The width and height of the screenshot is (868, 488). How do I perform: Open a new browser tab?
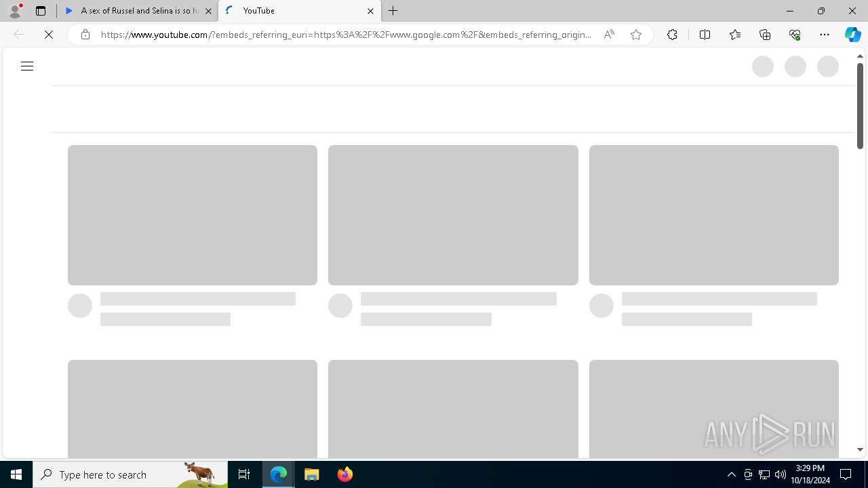click(x=393, y=11)
